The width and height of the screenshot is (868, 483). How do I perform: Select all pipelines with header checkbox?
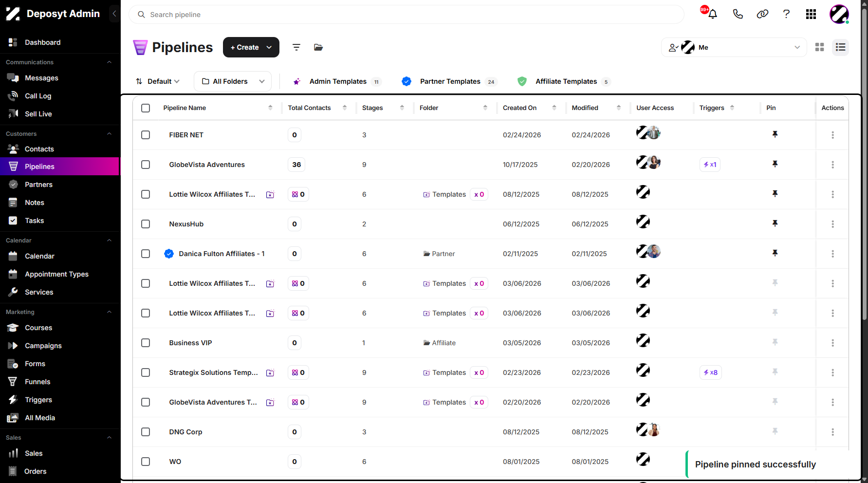tap(146, 108)
